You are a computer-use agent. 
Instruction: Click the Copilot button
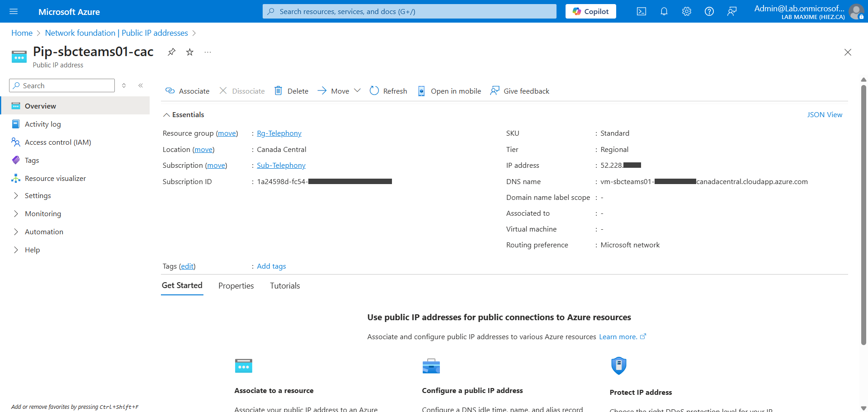click(x=590, y=12)
